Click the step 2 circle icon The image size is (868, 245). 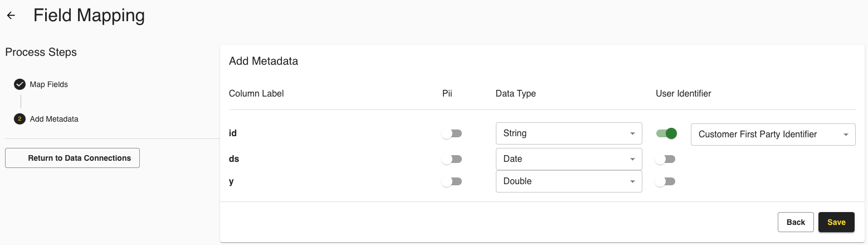click(19, 119)
